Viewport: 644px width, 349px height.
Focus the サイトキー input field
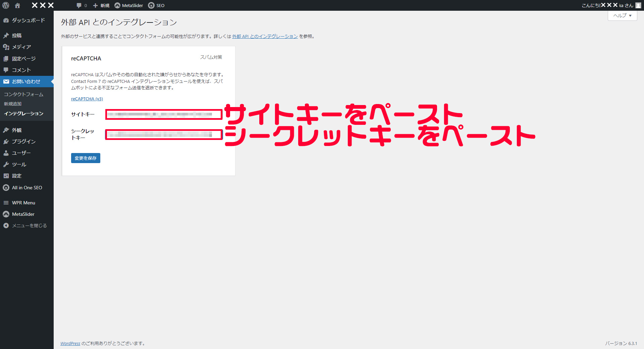click(x=164, y=114)
